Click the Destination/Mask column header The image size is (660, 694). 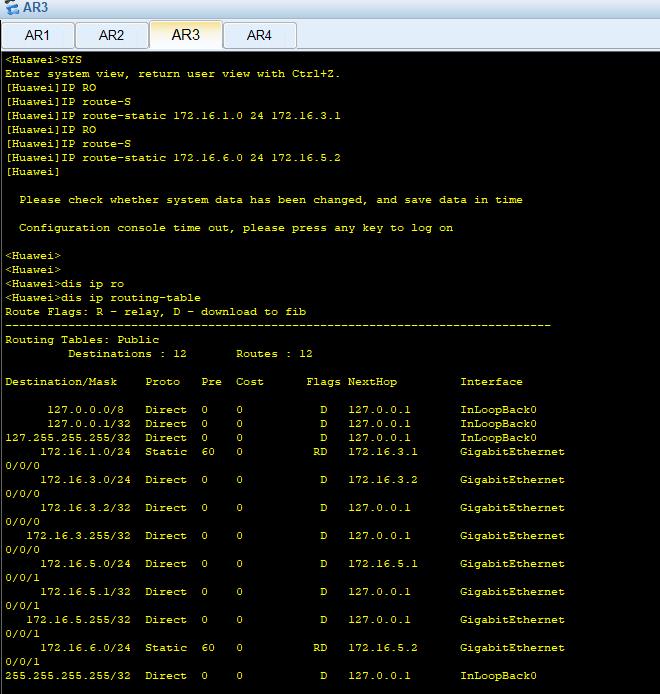61,382
